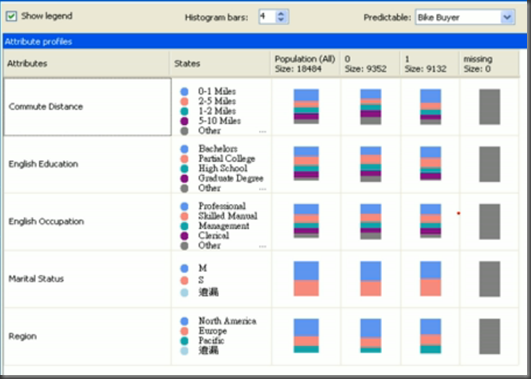Click the Attribute profiles title bar
Screen dimensions: 531x379
[x=265, y=41]
